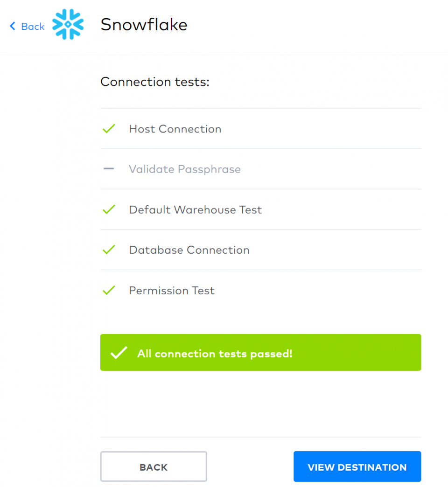Viewport: 448px width, 487px height.
Task: Click the white checkmark in the success banner
Action: (119, 352)
